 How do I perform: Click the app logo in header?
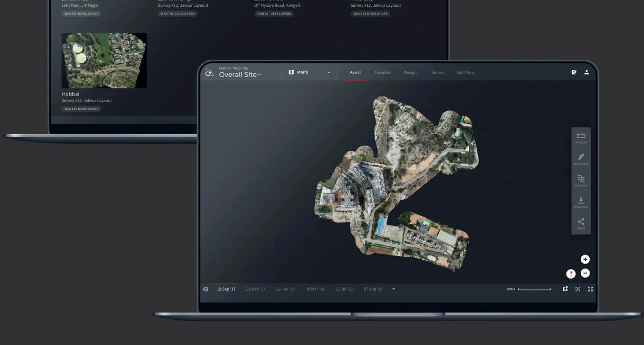coord(209,72)
